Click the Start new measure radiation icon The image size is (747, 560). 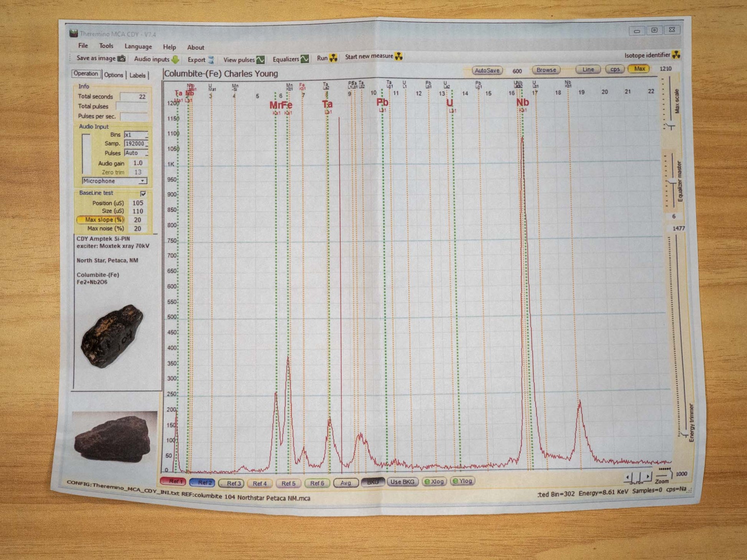point(399,56)
